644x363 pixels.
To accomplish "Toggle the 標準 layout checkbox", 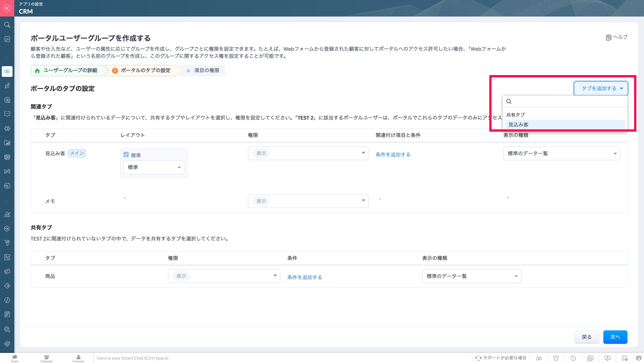I will coord(126,155).
